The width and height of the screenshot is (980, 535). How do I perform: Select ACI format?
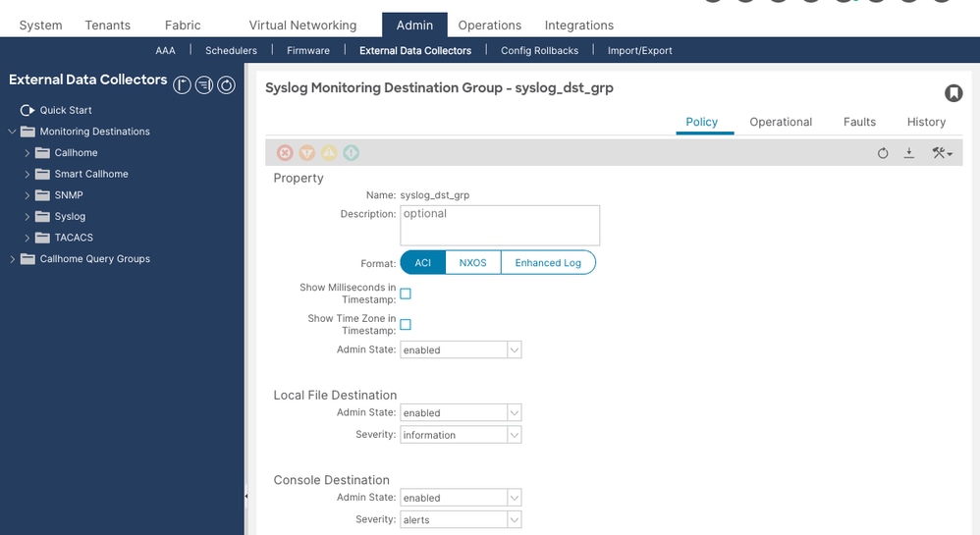click(423, 262)
